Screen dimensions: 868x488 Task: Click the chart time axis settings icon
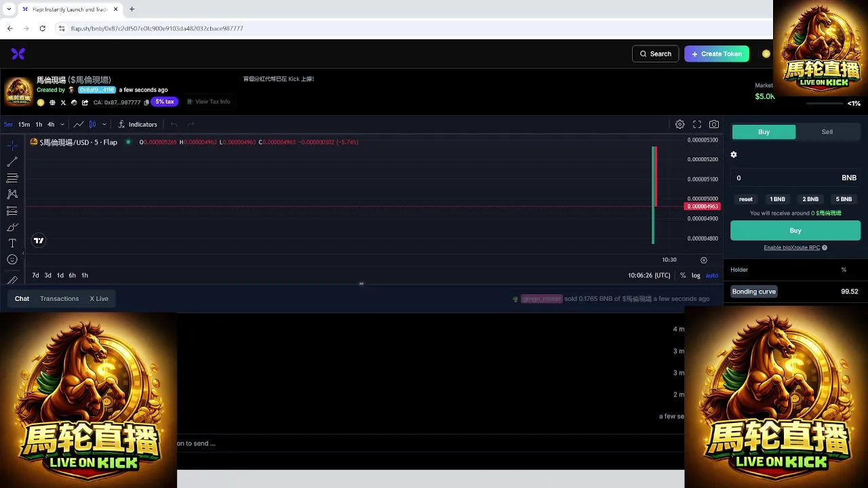coord(704,260)
